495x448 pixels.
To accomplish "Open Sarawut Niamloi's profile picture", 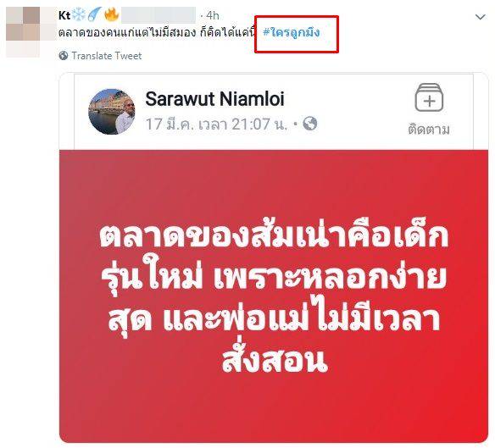I will (112, 112).
